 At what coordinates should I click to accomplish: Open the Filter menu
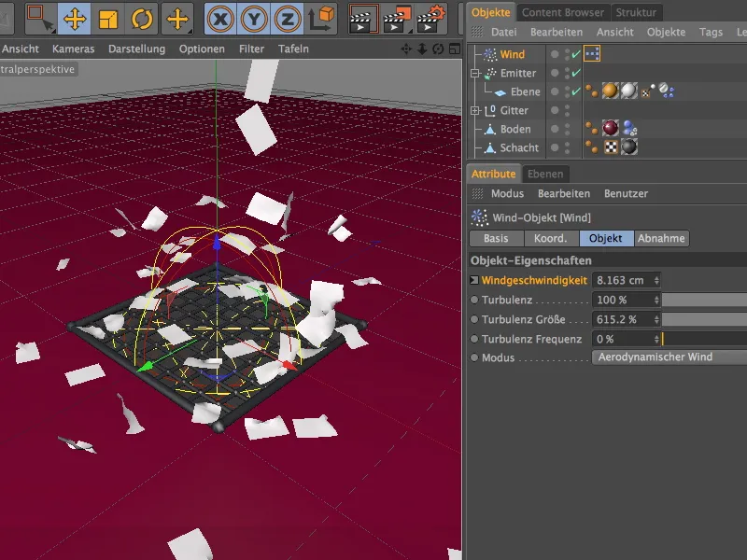coord(251,49)
